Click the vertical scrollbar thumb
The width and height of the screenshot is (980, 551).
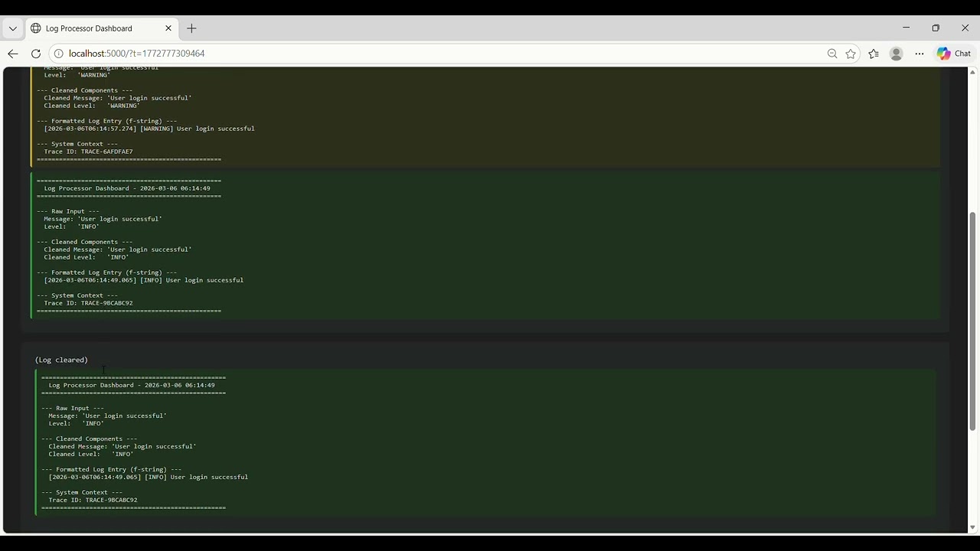tap(973, 321)
